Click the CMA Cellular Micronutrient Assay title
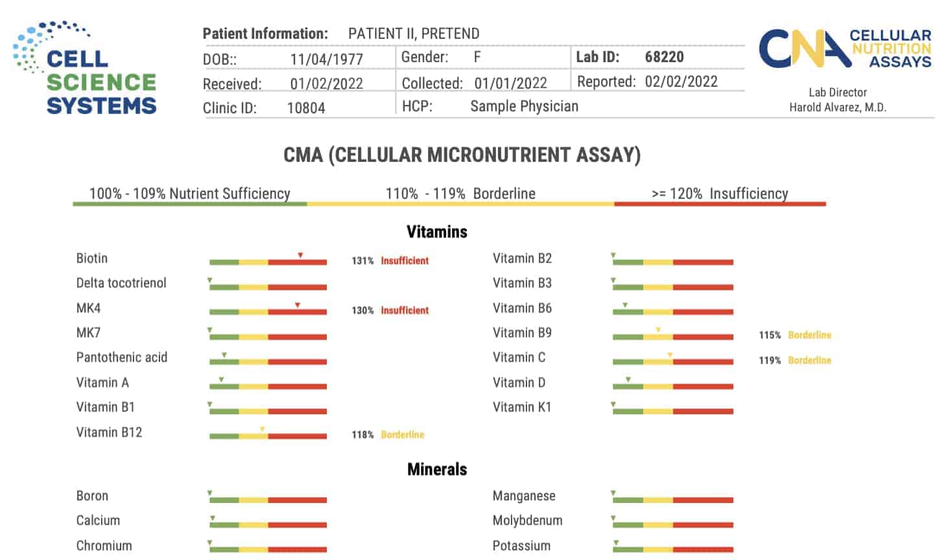This screenshot has height=560, width=948. pos(462,155)
